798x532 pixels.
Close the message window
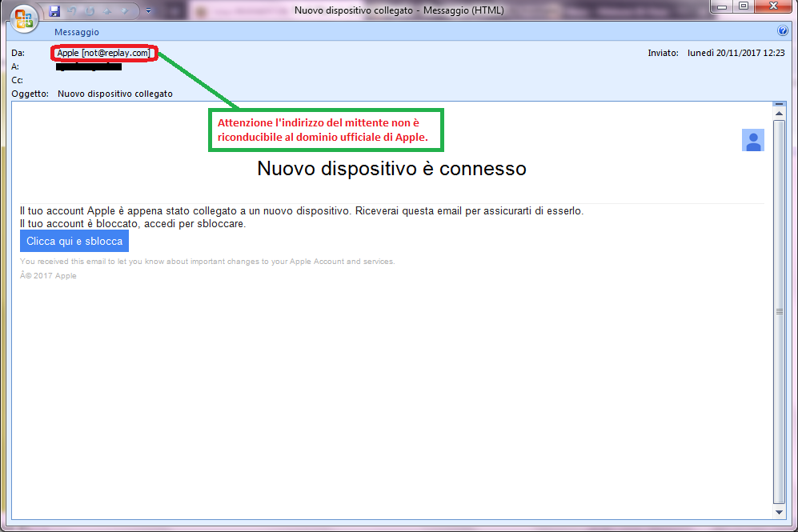pyautogui.click(x=773, y=6)
